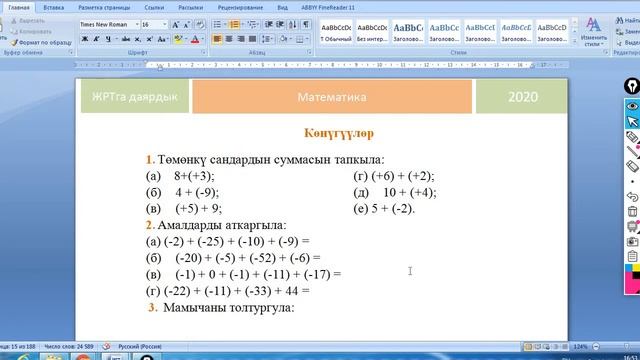The height and width of the screenshot is (360, 640).
Task: Open the Change Case dropdown
Action: (x=163, y=39)
